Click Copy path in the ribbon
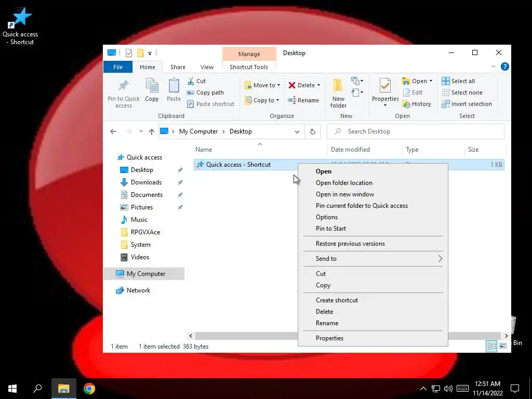Screen dimensions: 532x399 [x=205, y=92]
